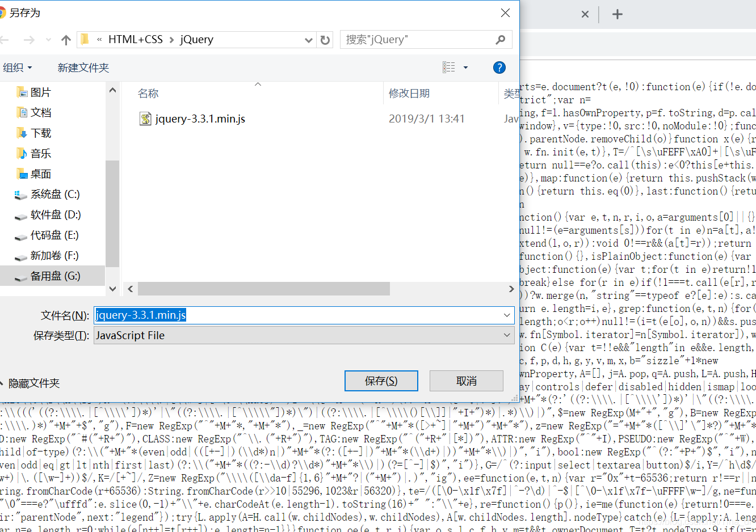Open 代码盘 (E:) drive

coord(47,235)
